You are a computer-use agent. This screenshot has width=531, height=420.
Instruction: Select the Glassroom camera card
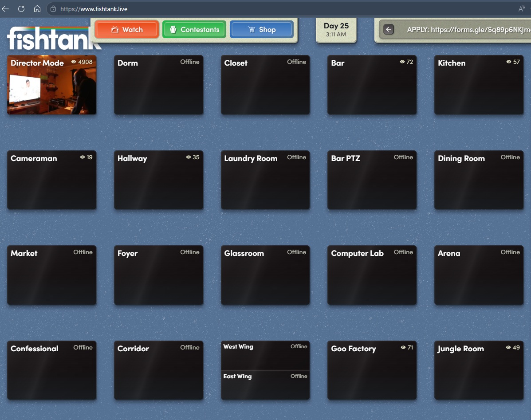pyautogui.click(x=265, y=275)
